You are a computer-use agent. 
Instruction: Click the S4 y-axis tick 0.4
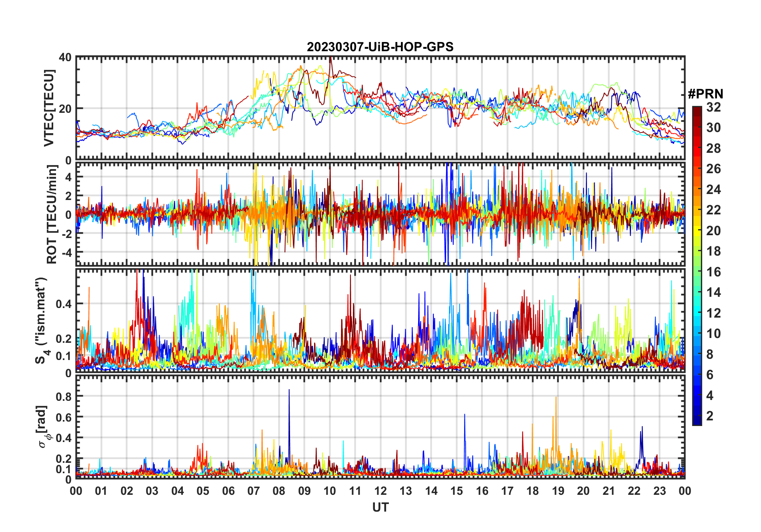[x=64, y=304]
